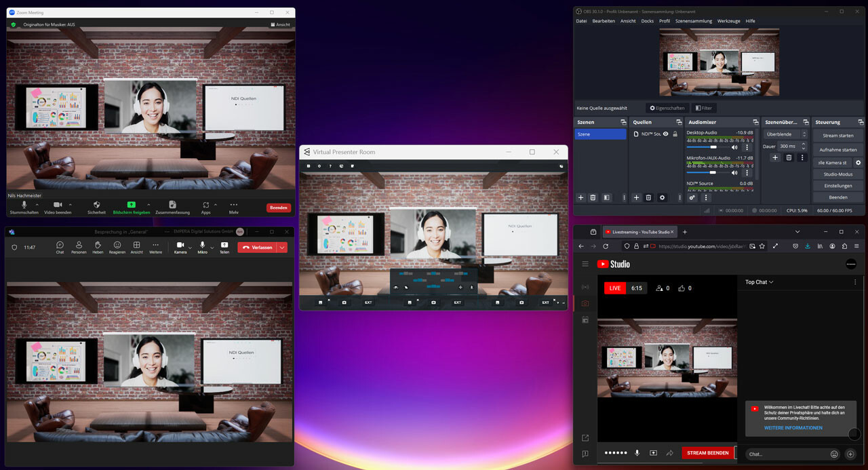The height and width of the screenshot is (470, 868).
Task: Click Stream starten in OBS Steuerung
Action: [x=838, y=136]
